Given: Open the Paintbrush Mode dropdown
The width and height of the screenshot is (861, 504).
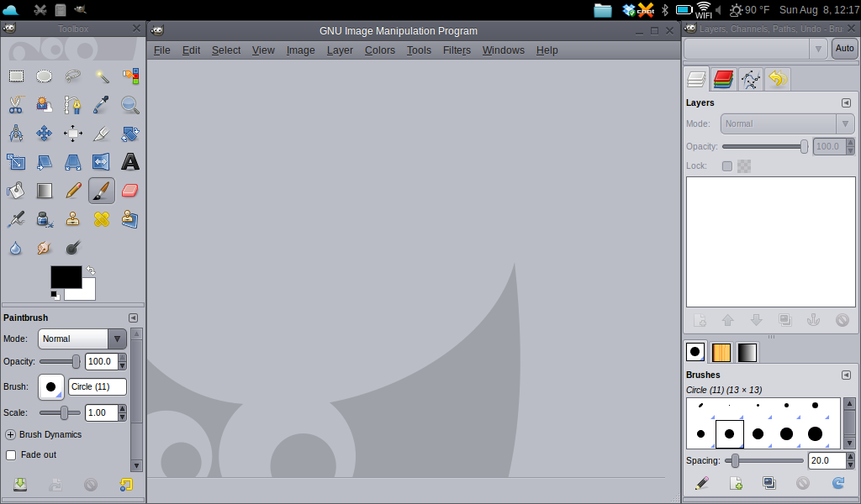Looking at the screenshot, I should click(x=82, y=339).
